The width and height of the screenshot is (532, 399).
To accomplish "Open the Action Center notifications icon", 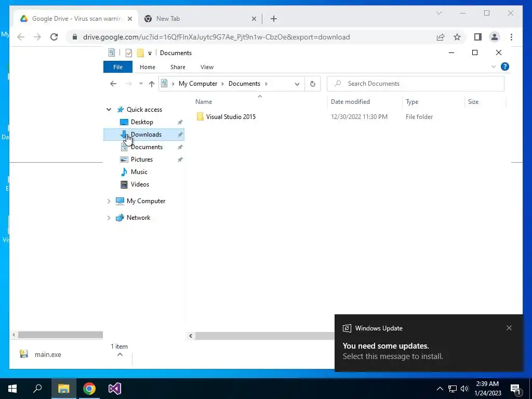I will click(x=516, y=389).
